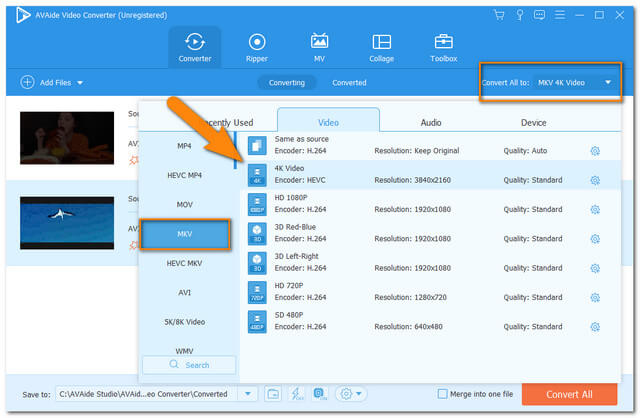Screen dimensions: 640x418
Task: Click the Same as source preset icon
Action: coord(257,146)
